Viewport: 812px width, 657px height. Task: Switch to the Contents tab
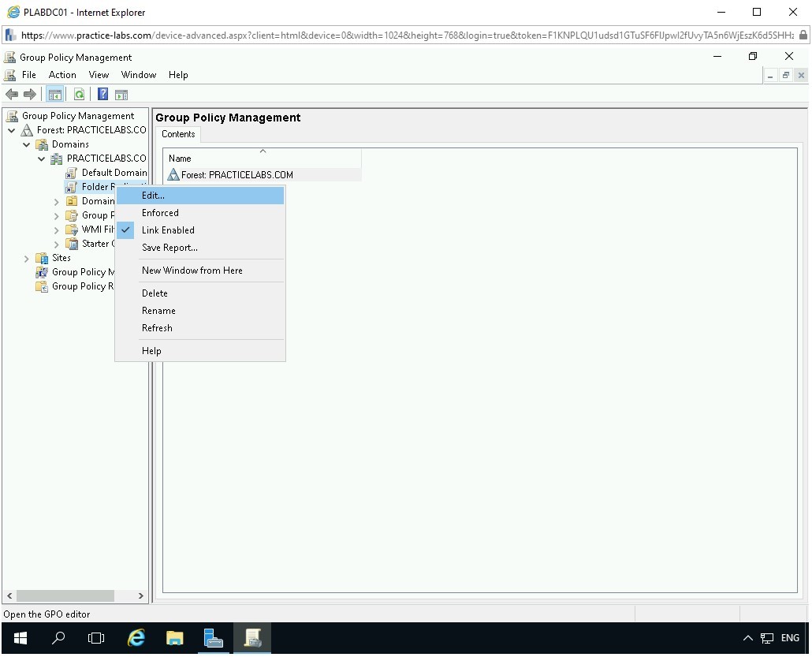pos(178,134)
